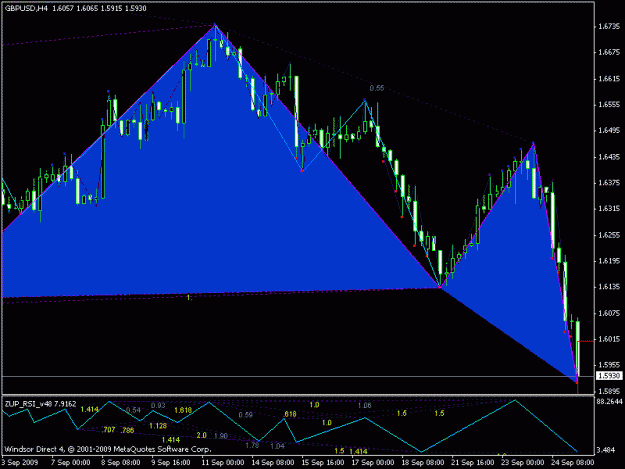The image size is (625, 469).
Task: Select the 1.6495 price axis label
Action: (609, 131)
